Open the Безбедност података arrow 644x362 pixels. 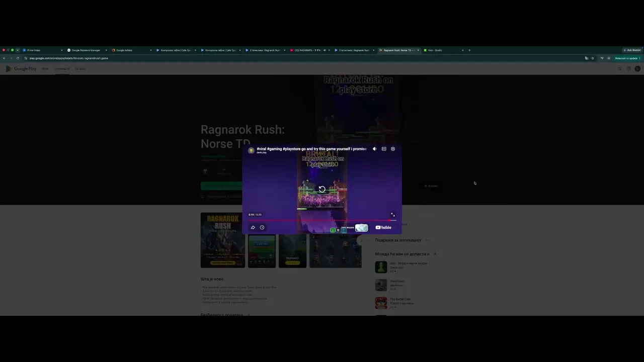tap(249, 315)
